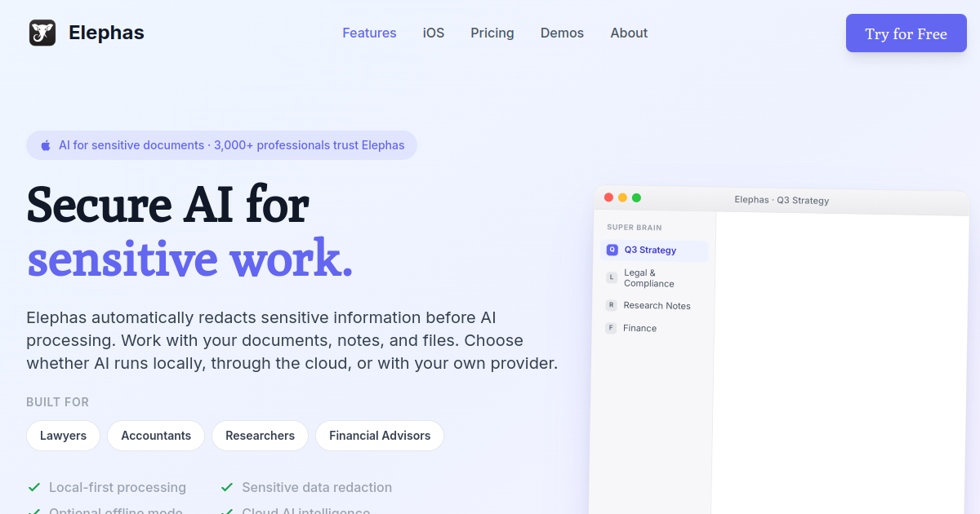Open the About nav item
Image resolution: width=980 pixels, height=514 pixels.
(629, 33)
